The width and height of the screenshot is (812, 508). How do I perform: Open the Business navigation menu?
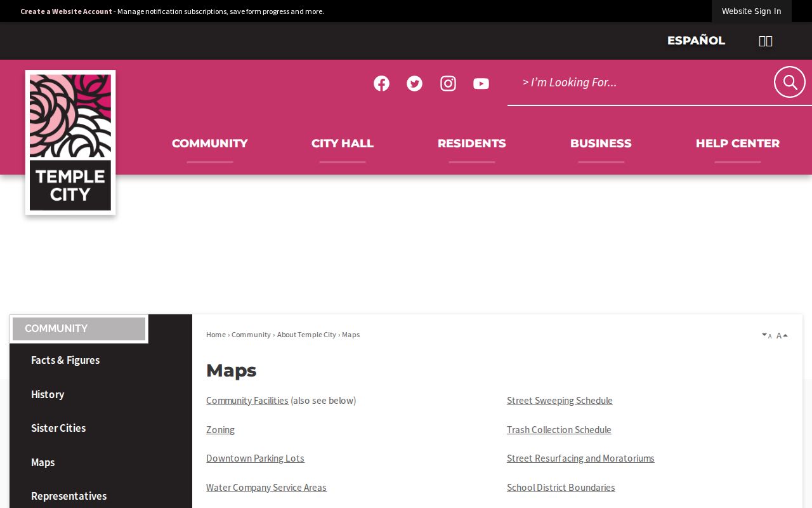pyautogui.click(x=601, y=144)
